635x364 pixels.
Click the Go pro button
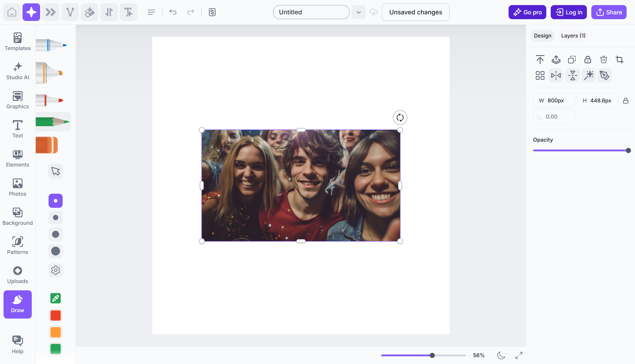click(x=527, y=12)
